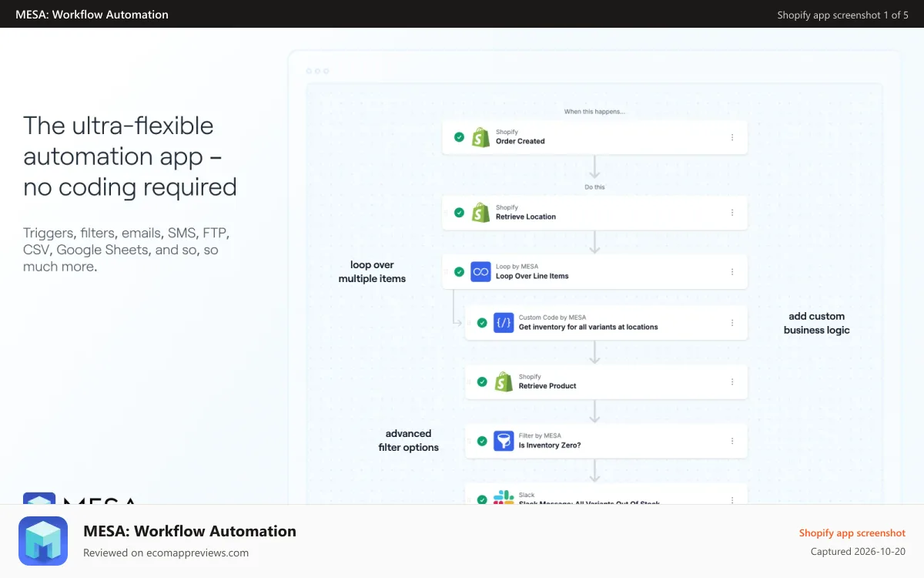Click the MESA app icon in bottom bar
Screen dimensions: 924x578
pyautogui.click(x=43, y=541)
